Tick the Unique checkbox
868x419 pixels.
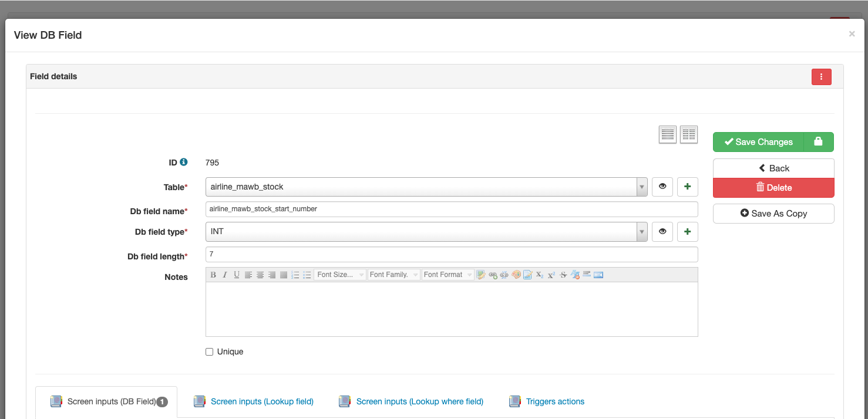[x=210, y=352]
